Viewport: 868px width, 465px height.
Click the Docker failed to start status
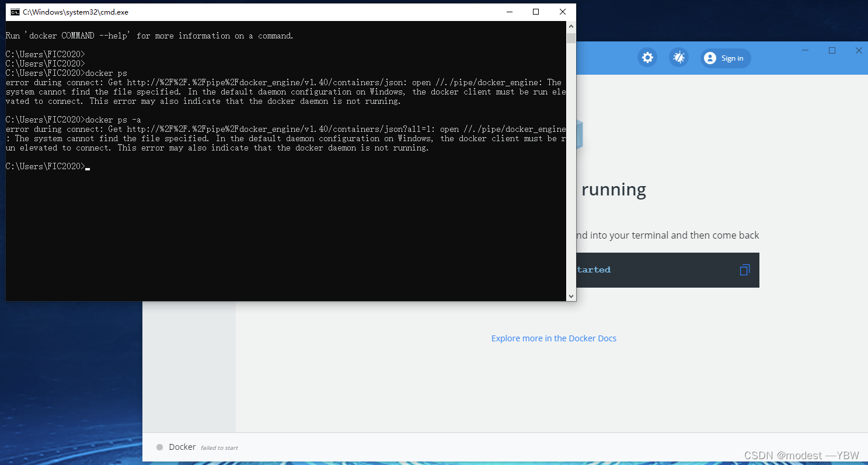coord(203,447)
